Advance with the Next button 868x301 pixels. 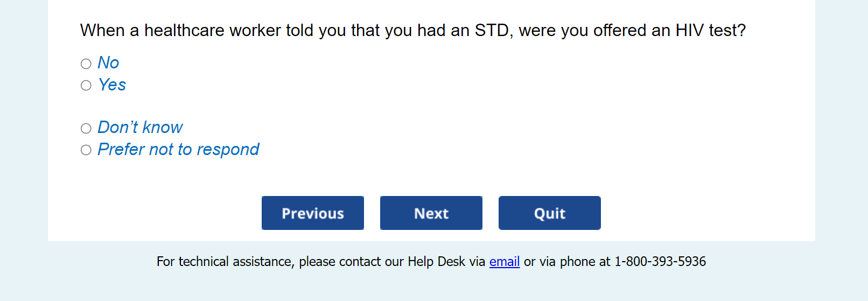tap(431, 213)
